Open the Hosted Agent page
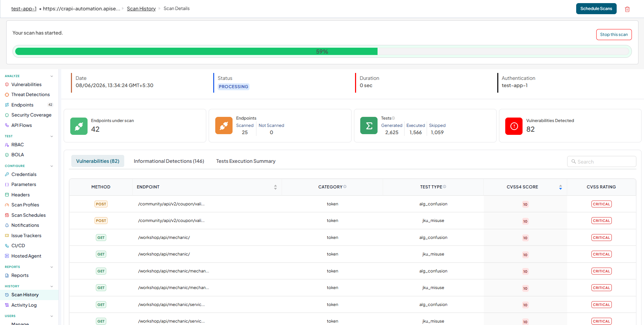Screen dimensions: 644x325 [x=26, y=256]
